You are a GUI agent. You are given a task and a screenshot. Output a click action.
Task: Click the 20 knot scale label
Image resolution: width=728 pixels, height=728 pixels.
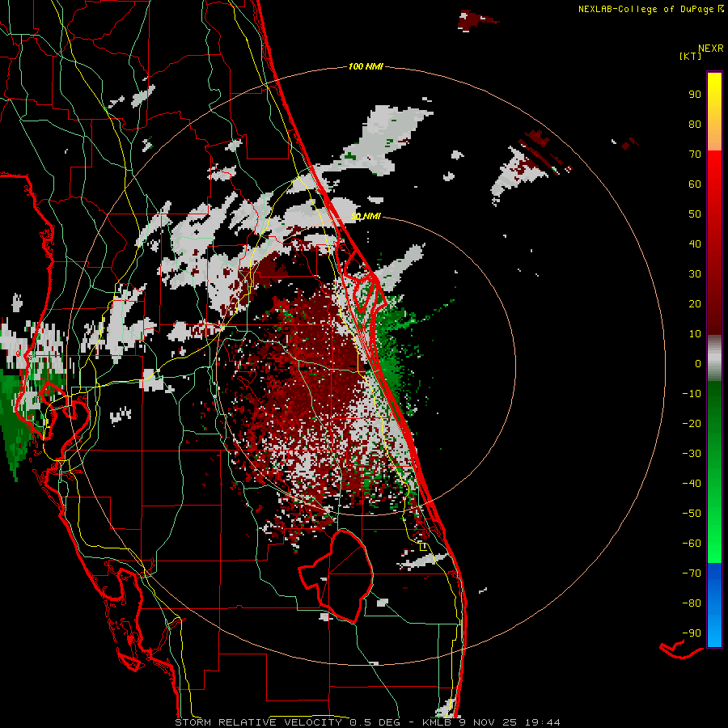click(x=695, y=304)
